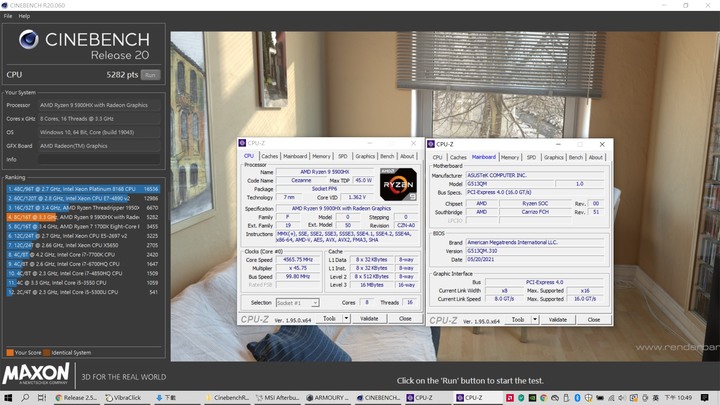Click Validate in right CPU-Z window
Viewport: 720px width, 405px height.
558,320
